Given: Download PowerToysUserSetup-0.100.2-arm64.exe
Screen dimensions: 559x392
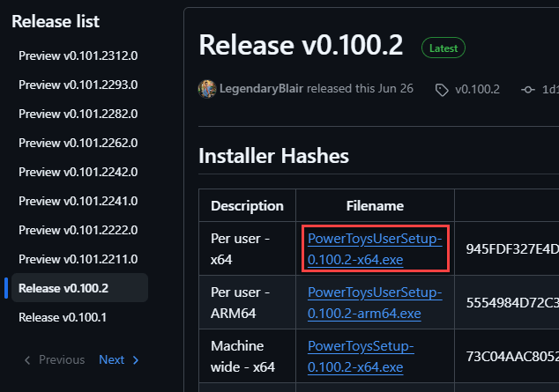Looking at the screenshot, I should click(x=375, y=303).
